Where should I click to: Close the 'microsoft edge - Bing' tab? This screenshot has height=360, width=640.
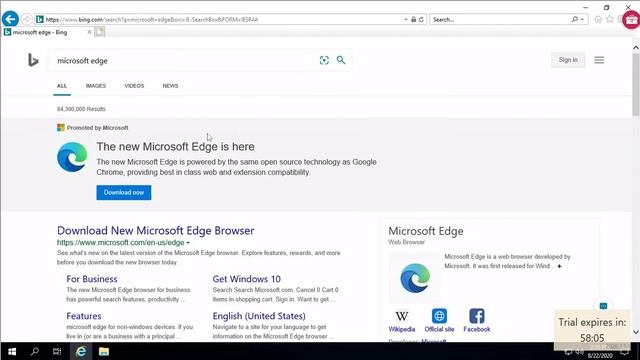pos(89,32)
